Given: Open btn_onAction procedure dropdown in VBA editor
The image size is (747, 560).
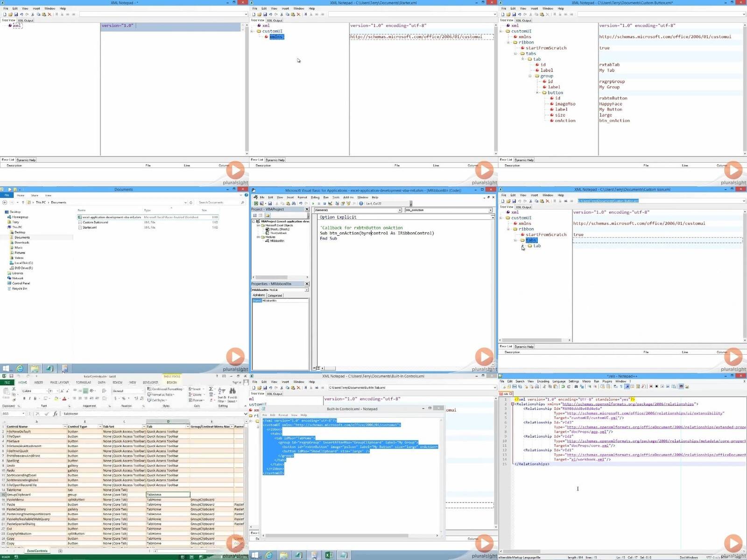Looking at the screenshot, I should pyautogui.click(x=490, y=210).
